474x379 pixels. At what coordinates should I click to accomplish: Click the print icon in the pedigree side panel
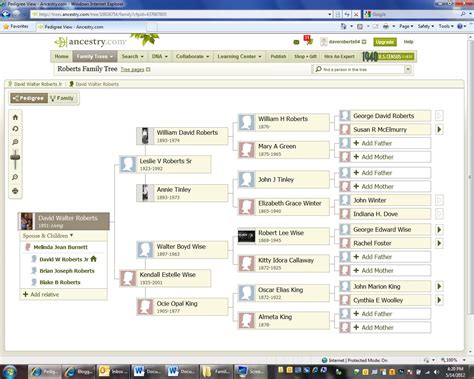click(x=15, y=191)
